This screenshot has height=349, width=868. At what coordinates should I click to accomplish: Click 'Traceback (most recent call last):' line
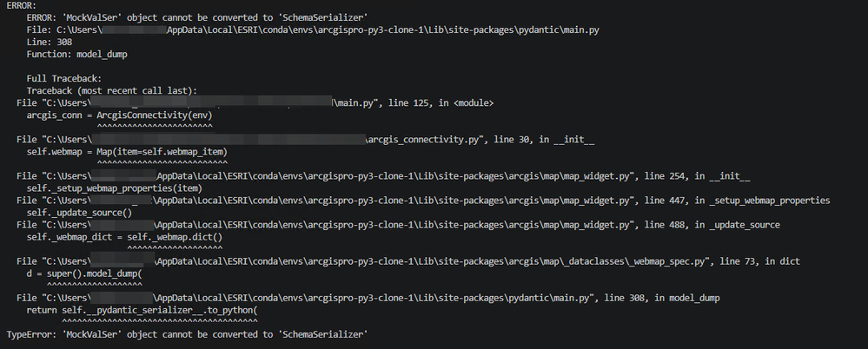[x=112, y=90]
